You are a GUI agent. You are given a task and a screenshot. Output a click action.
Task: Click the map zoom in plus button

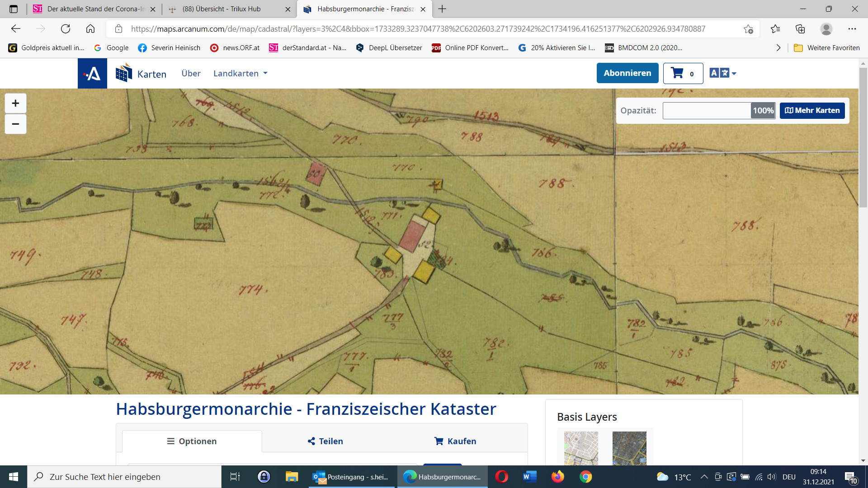coord(15,103)
